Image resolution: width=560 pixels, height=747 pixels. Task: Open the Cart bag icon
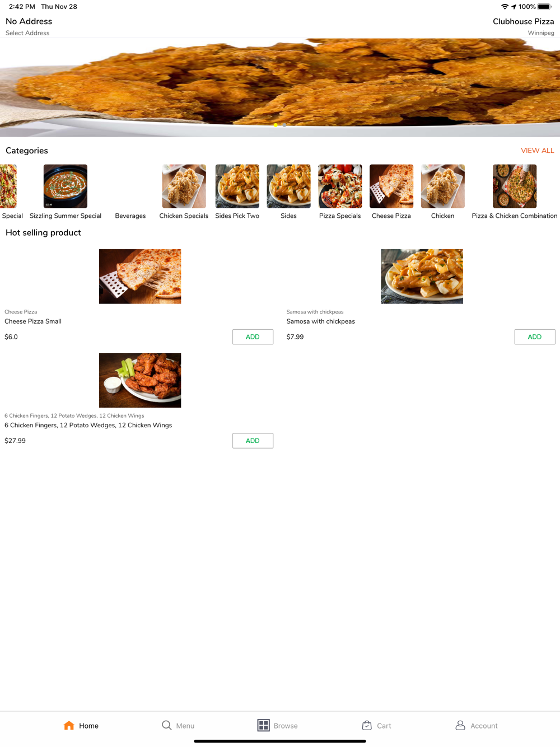367,725
